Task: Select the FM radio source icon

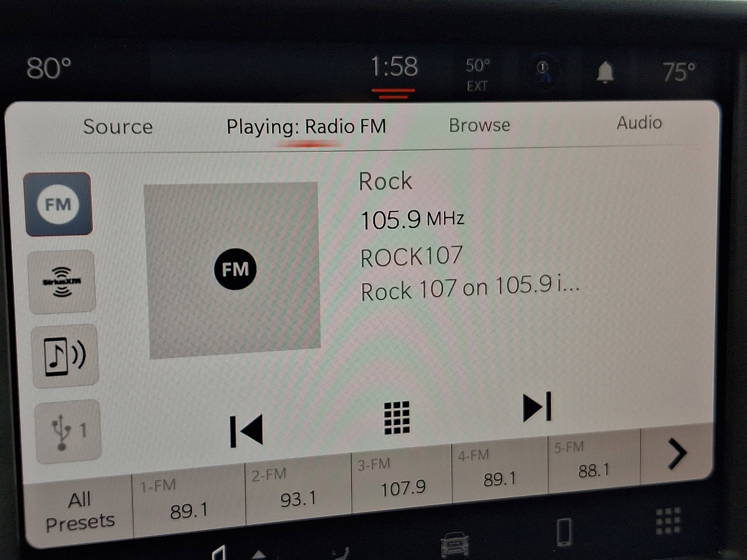Action: (59, 204)
